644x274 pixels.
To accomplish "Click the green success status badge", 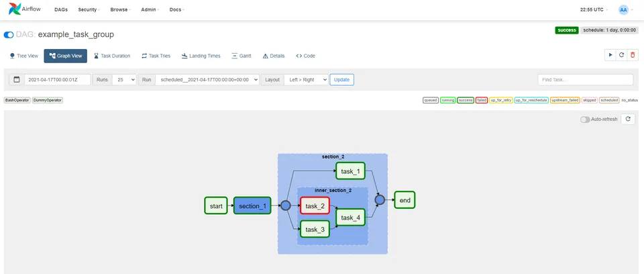I will pyautogui.click(x=567, y=30).
